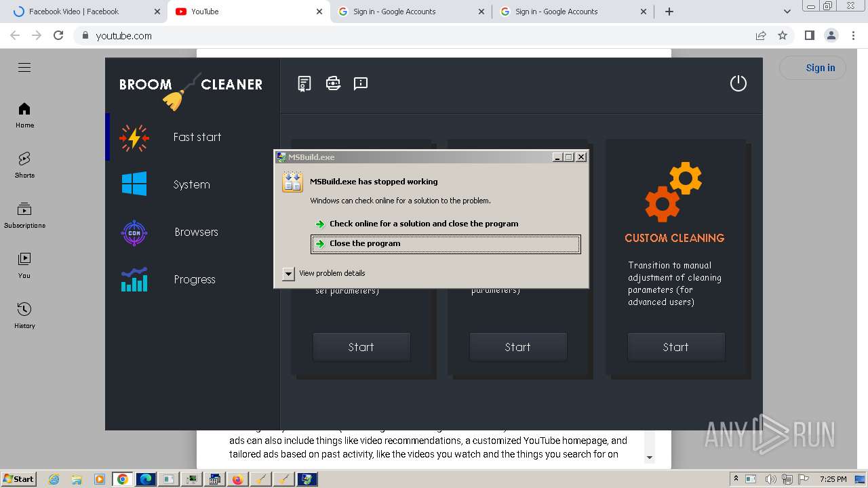This screenshot has height=488, width=868.
Task: Launch Internet Explorer from taskbar
Action: [54, 479]
